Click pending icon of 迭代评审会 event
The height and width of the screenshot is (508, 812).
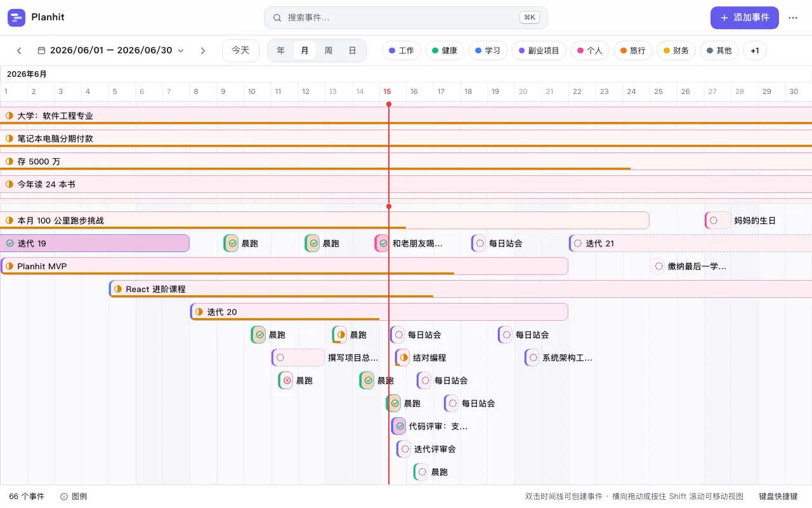[x=405, y=449]
